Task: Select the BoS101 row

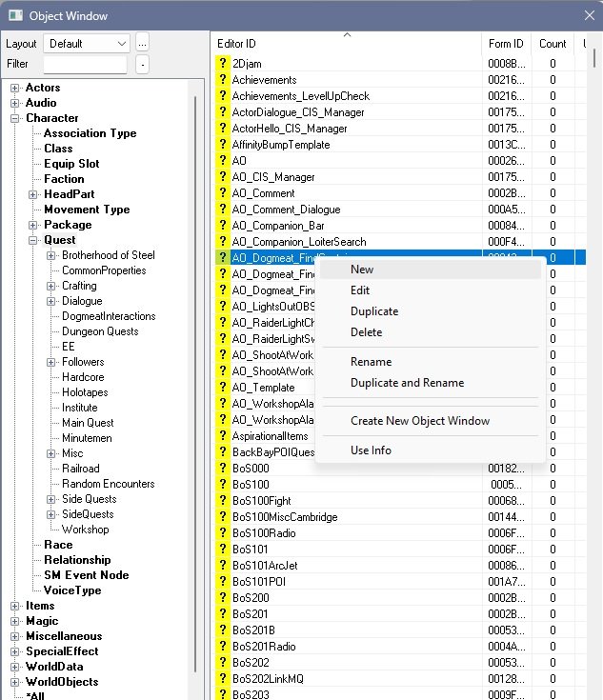Action: click(x=400, y=550)
